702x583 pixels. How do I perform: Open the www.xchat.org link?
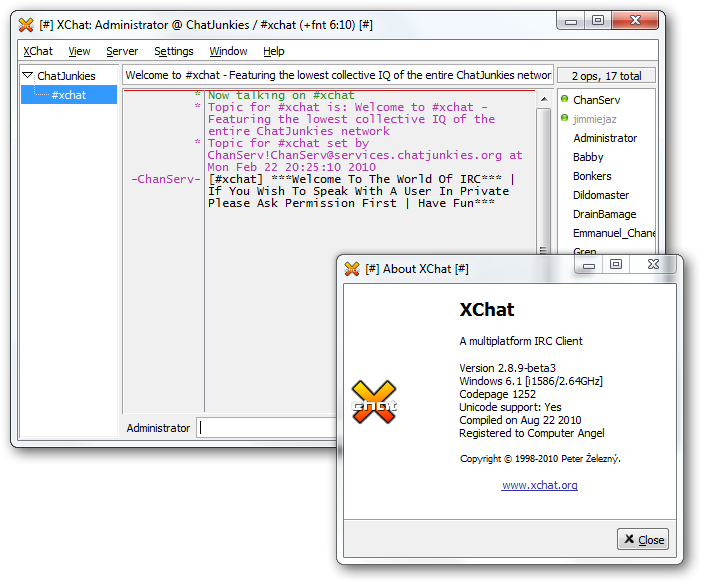539,485
